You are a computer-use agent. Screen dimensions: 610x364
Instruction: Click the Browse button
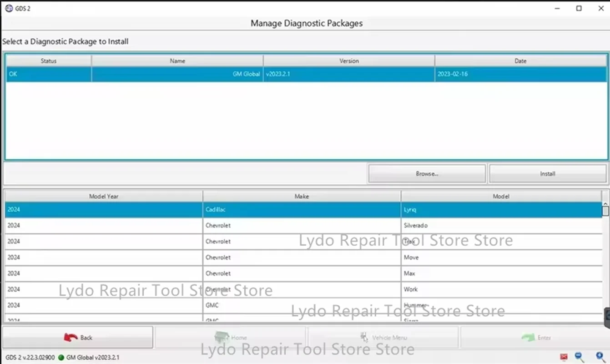(x=426, y=173)
